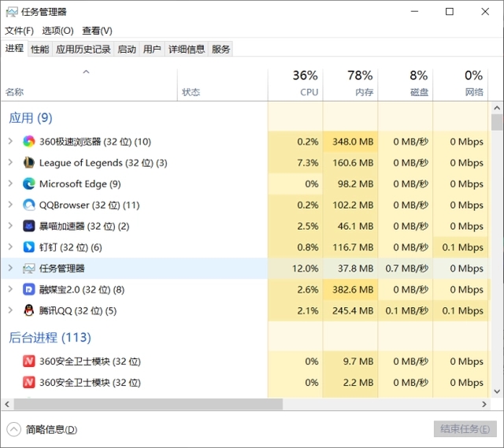
Task: Click the horizontal scrollbar left arrow
Action: click(x=7, y=404)
